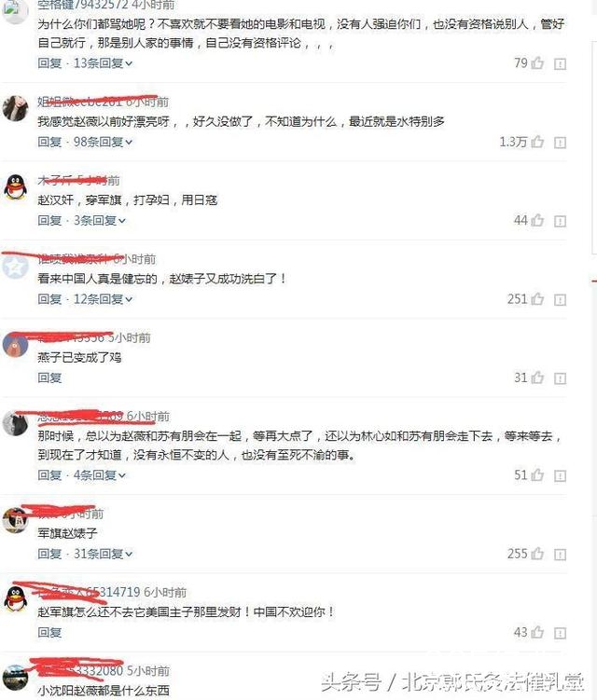This screenshot has width=597, height=700.
Task: Open avatar of the 98-reply commenter
Action: click(x=16, y=107)
